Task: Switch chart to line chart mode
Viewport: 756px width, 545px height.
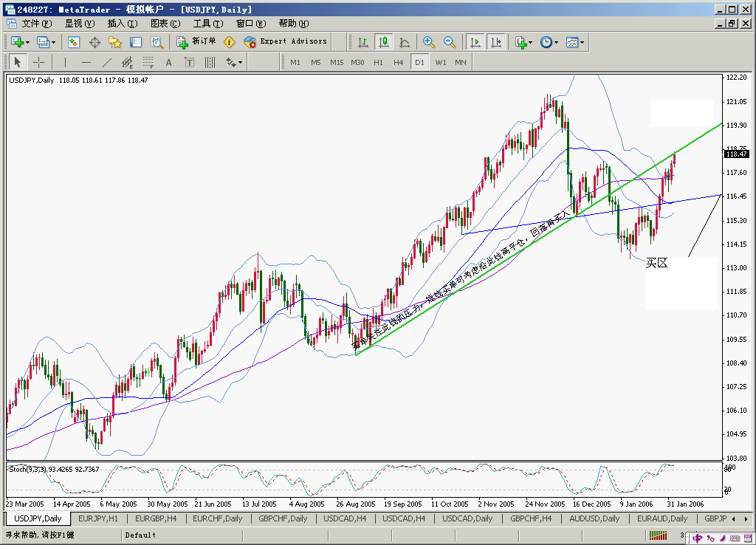Action: (x=405, y=42)
